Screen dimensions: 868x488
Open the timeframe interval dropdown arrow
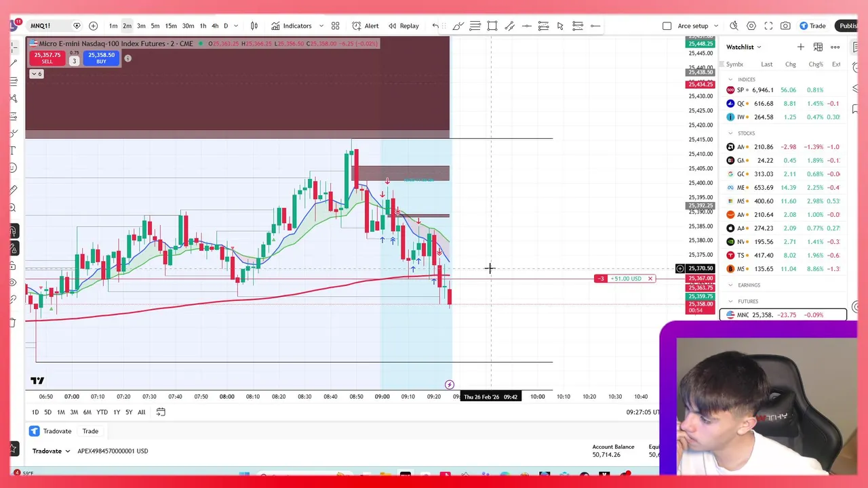pyautogui.click(x=236, y=26)
